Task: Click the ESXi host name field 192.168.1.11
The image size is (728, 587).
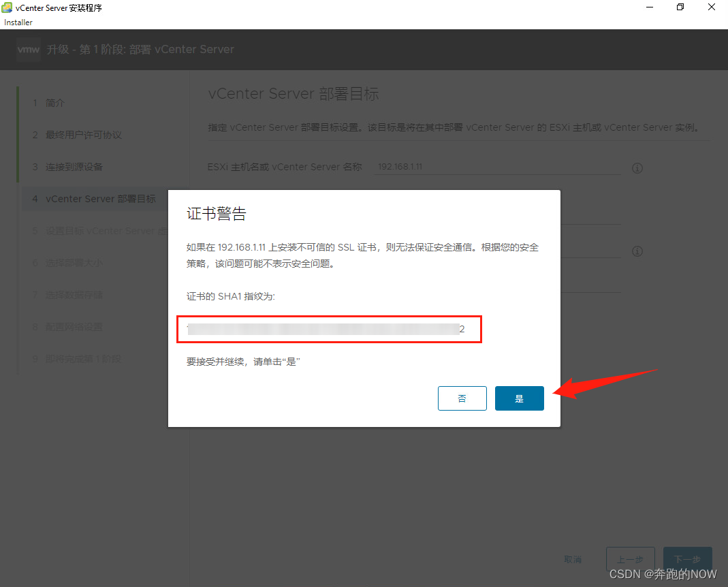Action: (497, 167)
